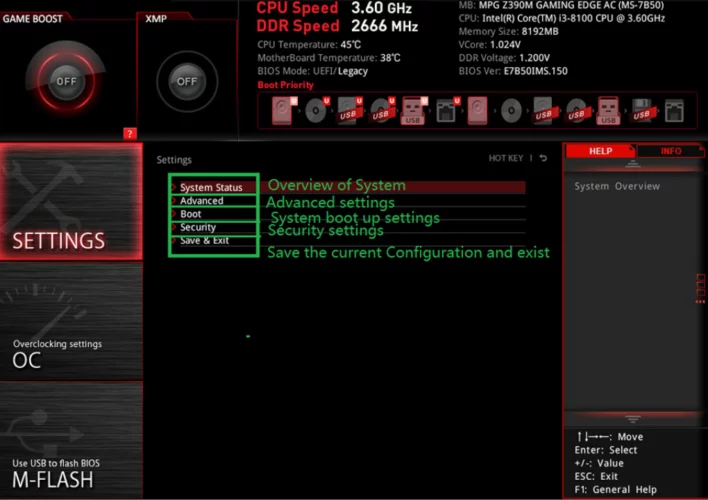
Task: Select the UEFI USB key boot icon
Action: (x=414, y=110)
